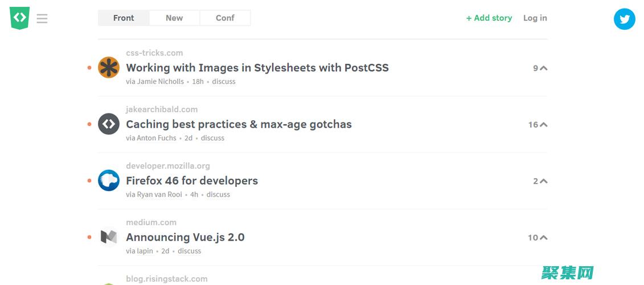
Task: Open Working with Images in Stylesheets headline
Action: 257,68
